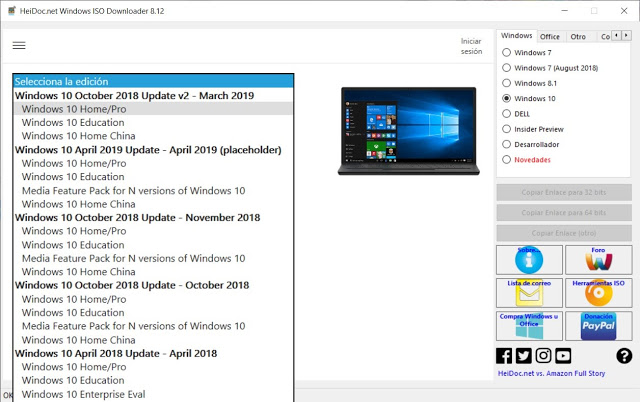This screenshot has width=640, height=402.
Task: Click Iniciar sesión link
Action: click(471, 46)
